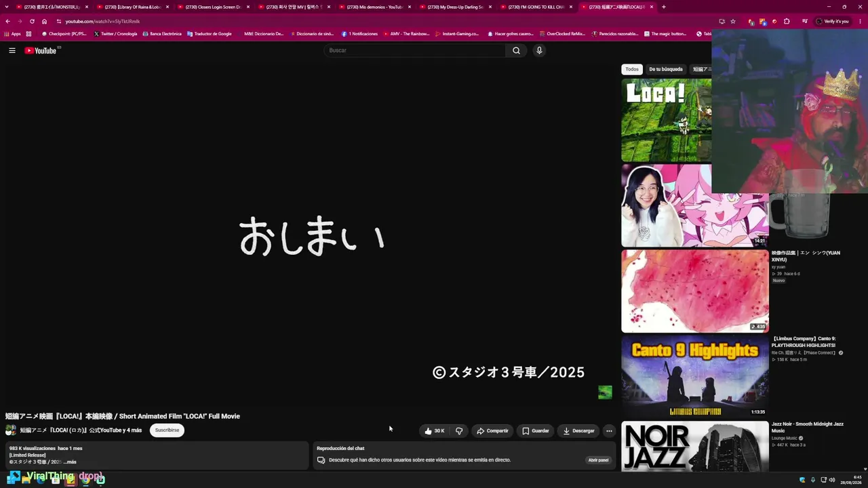
Task: Open the Noir Jazz video thumbnail
Action: point(695,446)
